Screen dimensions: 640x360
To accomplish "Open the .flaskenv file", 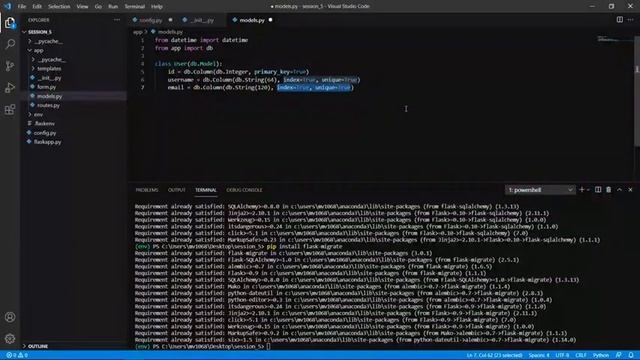I will tap(44, 123).
